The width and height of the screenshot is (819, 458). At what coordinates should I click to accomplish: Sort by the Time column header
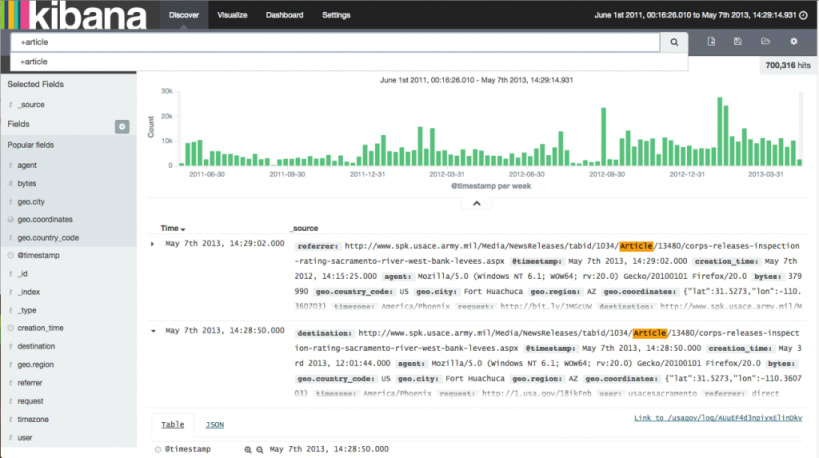click(172, 228)
